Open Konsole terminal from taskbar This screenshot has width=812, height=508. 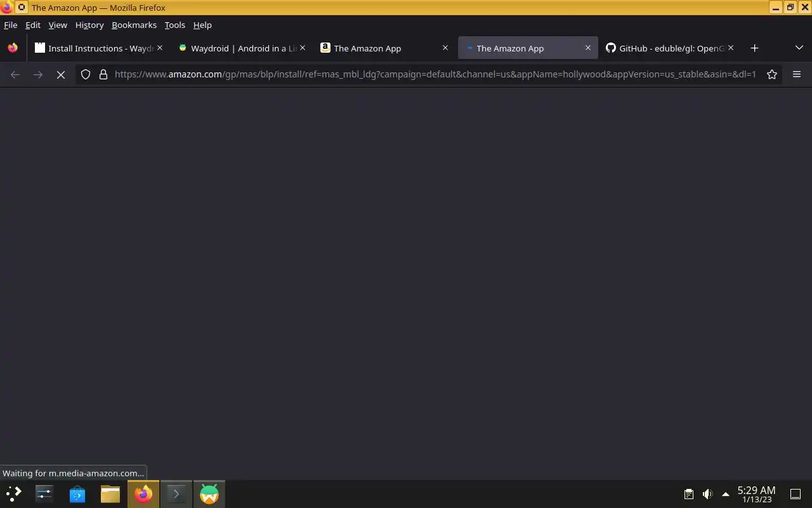176,493
